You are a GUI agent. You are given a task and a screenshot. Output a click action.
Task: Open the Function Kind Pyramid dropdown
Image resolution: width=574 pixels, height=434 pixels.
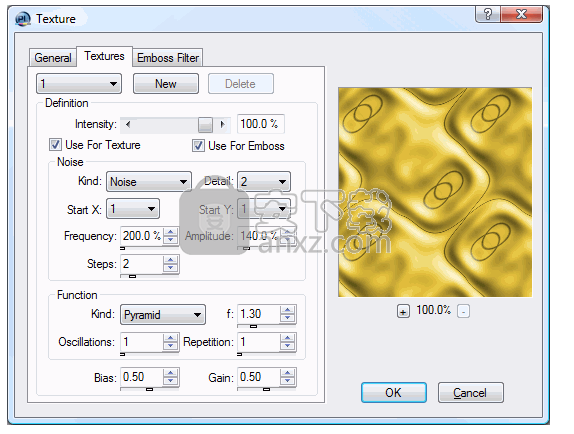tap(163, 315)
